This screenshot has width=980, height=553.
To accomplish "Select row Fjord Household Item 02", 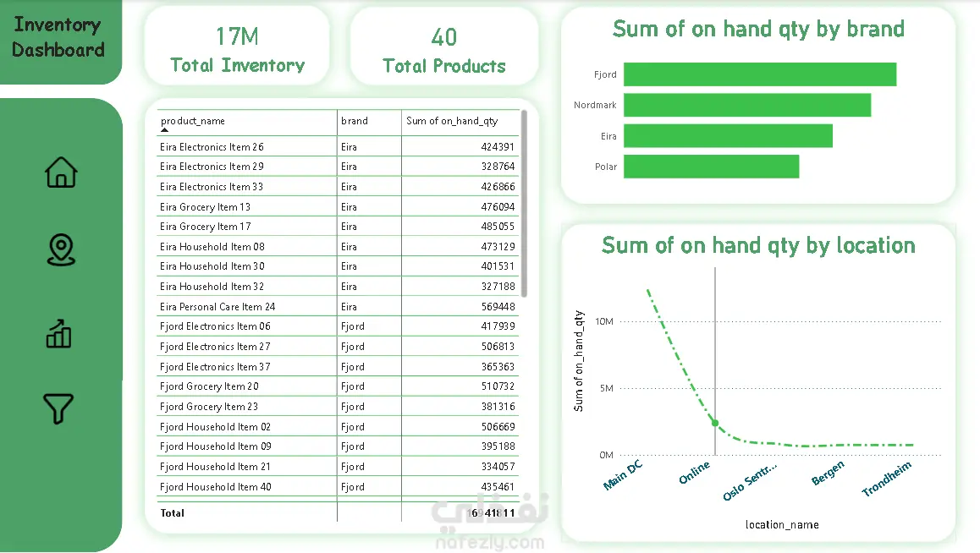I will [x=338, y=426].
